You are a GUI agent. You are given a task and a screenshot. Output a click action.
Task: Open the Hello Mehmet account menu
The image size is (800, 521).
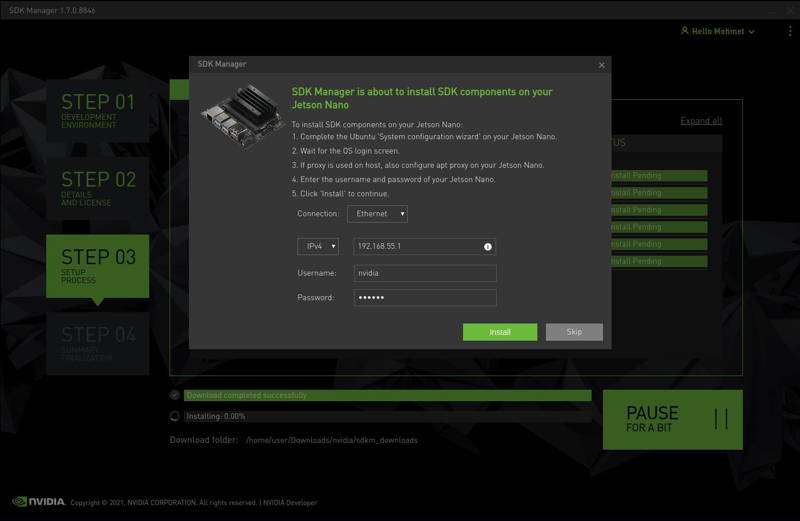click(718, 31)
